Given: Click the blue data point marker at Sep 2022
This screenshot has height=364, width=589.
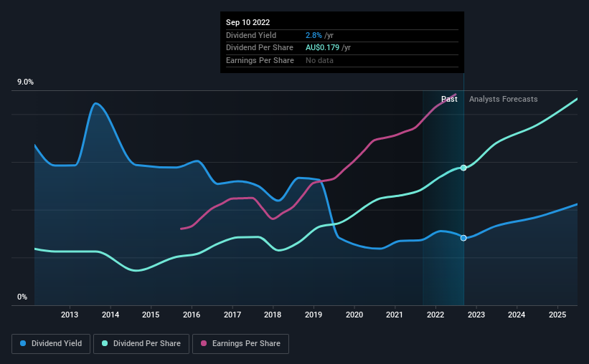Looking at the screenshot, I should pos(463,238).
